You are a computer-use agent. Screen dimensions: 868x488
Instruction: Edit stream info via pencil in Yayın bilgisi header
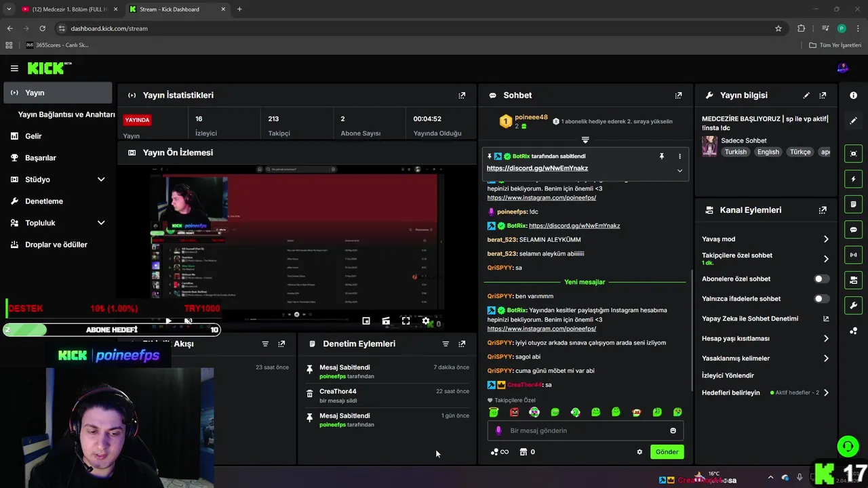coord(806,96)
